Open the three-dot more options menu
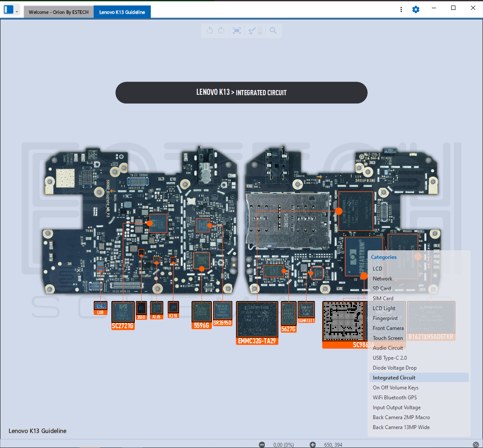Image resolution: width=483 pixels, height=448 pixels. [x=401, y=9]
